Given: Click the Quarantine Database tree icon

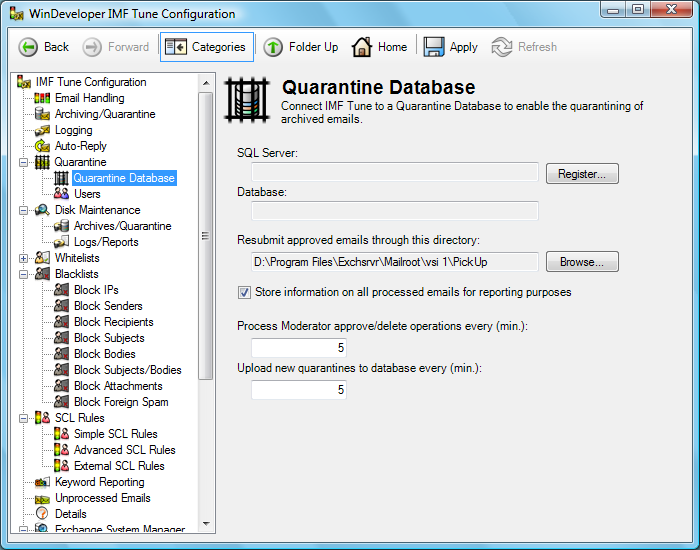Looking at the screenshot, I should point(62,178).
